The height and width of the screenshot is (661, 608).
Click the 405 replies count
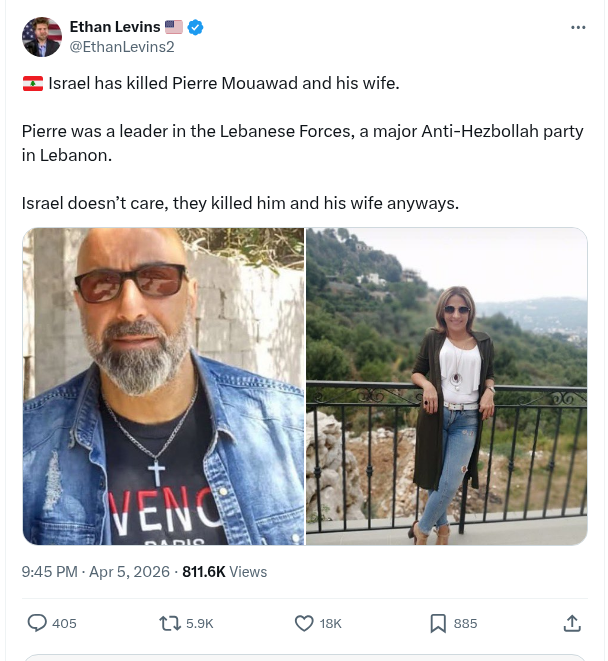coord(64,623)
